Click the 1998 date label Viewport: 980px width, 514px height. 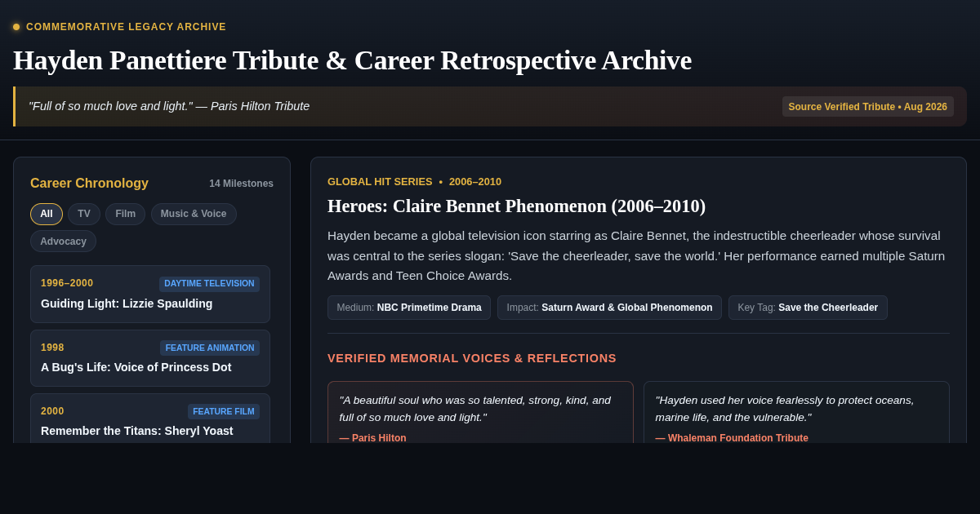pos(52,348)
